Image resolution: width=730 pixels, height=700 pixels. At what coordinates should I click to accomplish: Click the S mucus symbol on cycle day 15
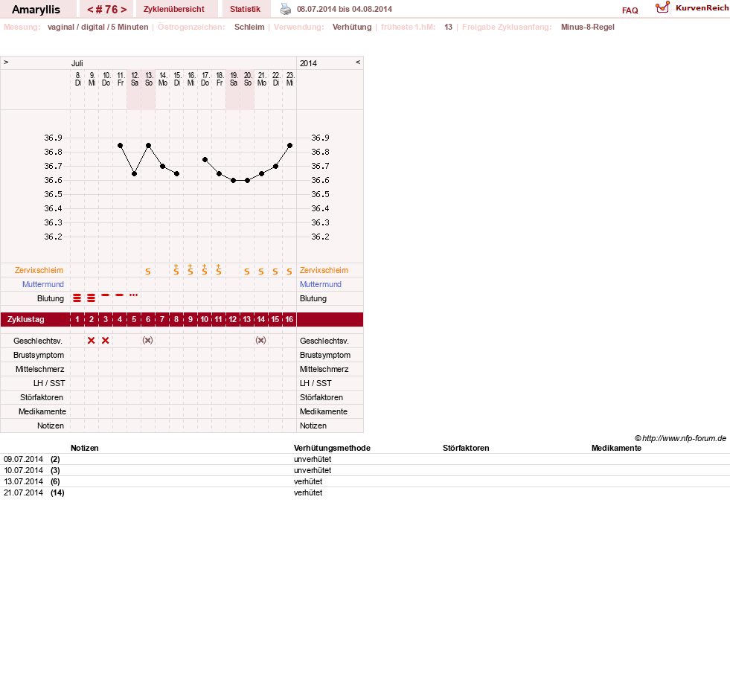point(275,272)
